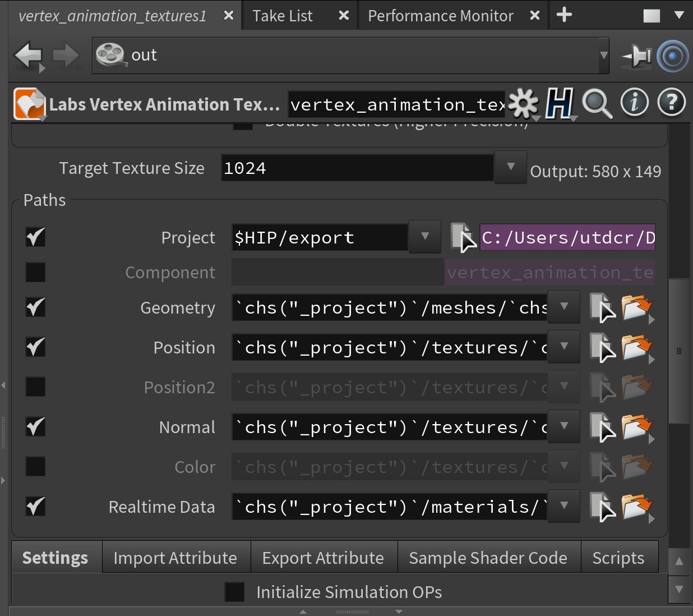Viewport: 693px width, 616px height.
Task: Enable the Position2 checkbox
Action: coord(35,387)
